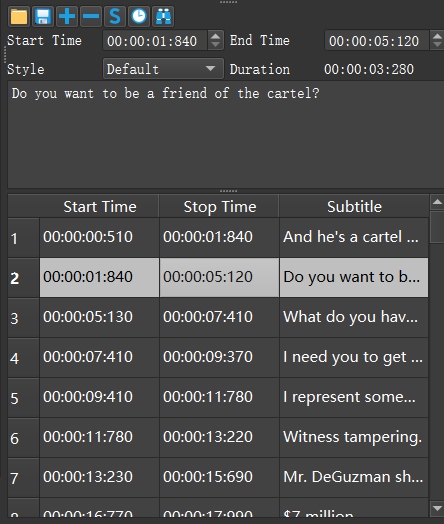Click the clock timing icon
Image resolution: width=444 pixels, height=524 pixels.
(139, 16)
